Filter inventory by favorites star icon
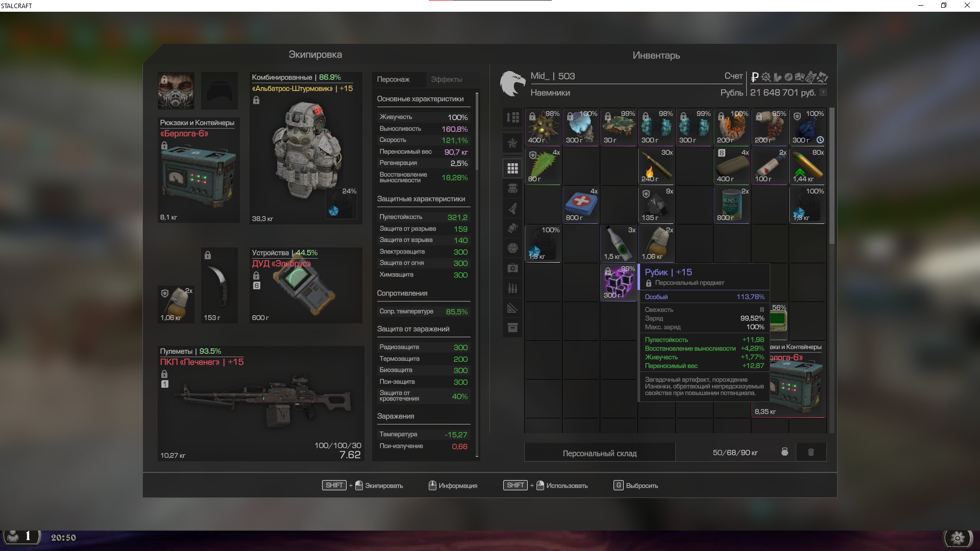Image resolution: width=980 pixels, height=551 pixels. point(512,143)
